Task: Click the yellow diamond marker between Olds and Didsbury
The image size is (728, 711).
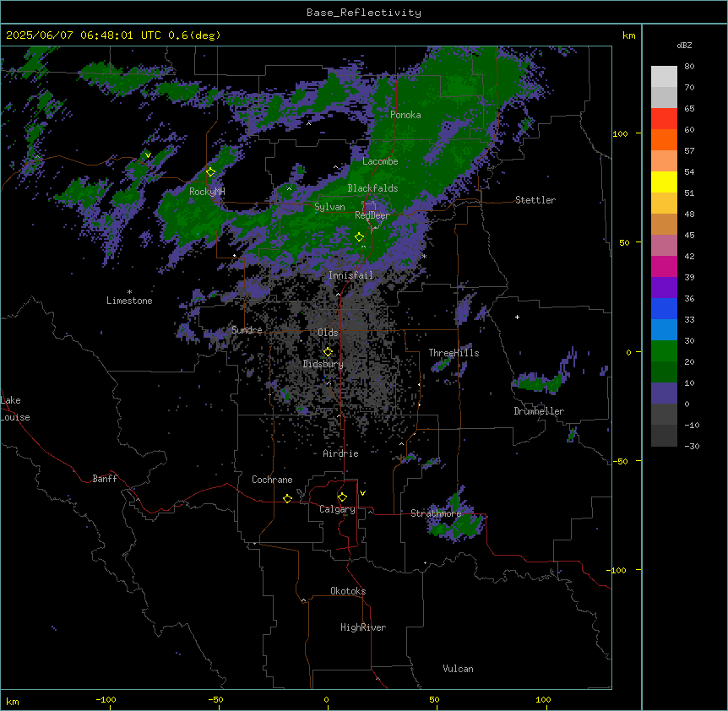Action: point(328,352)
